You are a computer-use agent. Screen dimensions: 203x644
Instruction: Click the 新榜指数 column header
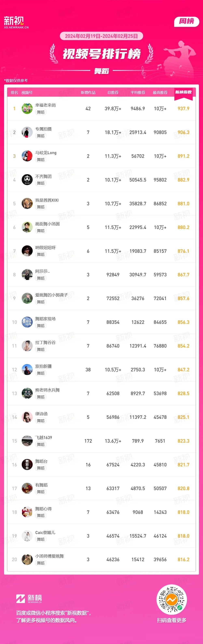[183, 92]
